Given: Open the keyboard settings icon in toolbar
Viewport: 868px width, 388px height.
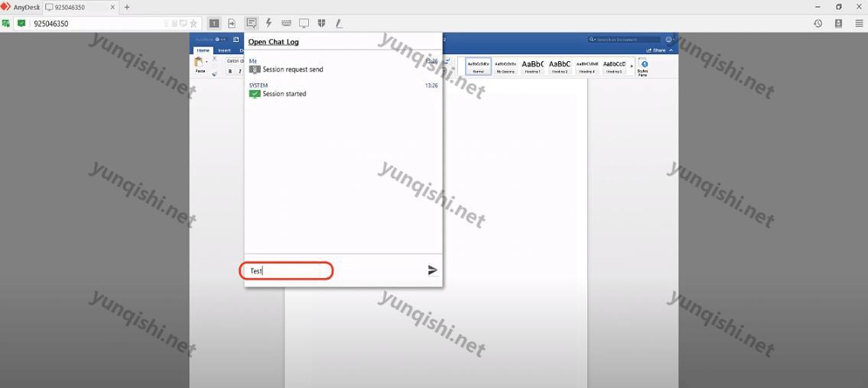Looking at the screenshot, I should pos(286,23).
